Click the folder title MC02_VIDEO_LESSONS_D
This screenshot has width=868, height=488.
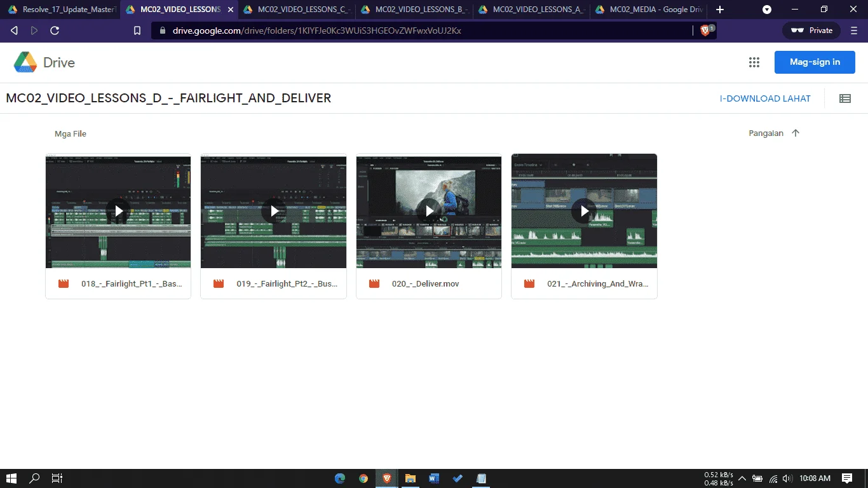168,98
